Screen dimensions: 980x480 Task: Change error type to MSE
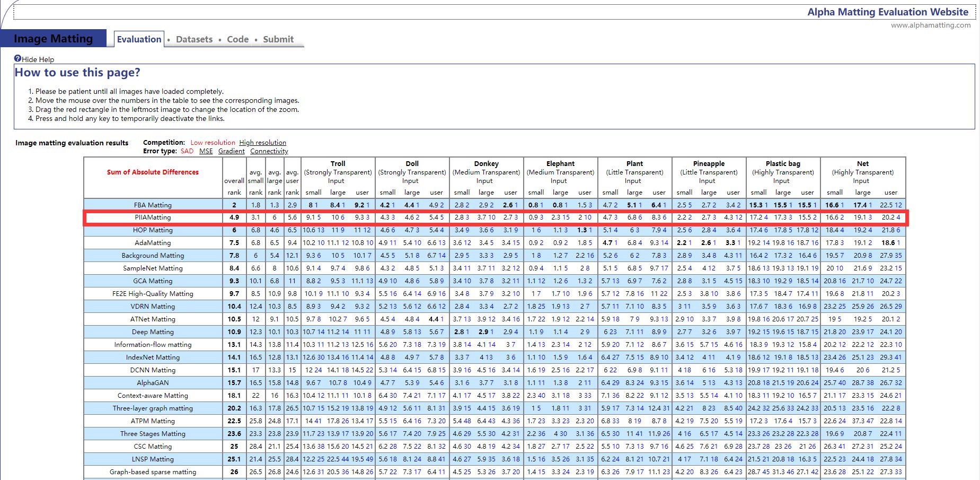(206, 151)
